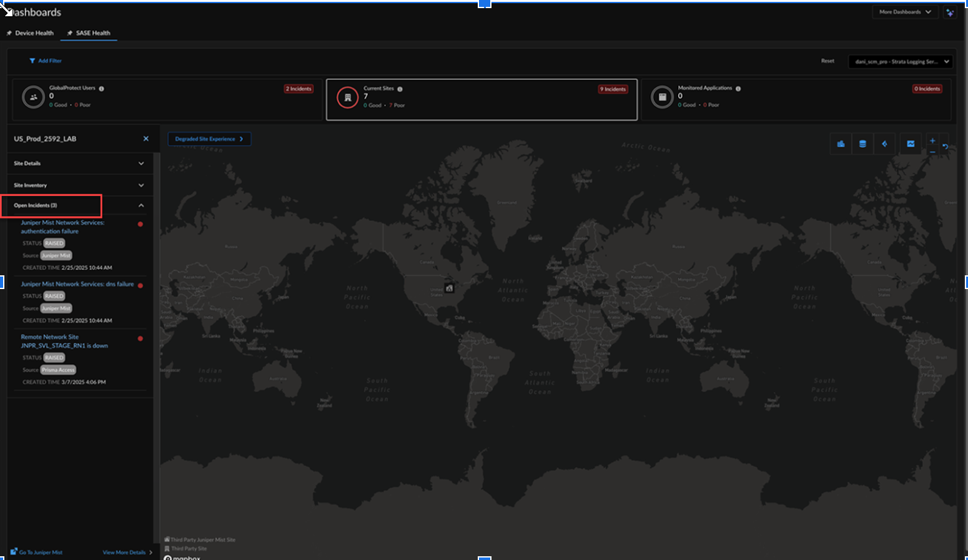Zoom out the map with minus button
This screenshot has height=560, width=968.
tap(932, 152)
